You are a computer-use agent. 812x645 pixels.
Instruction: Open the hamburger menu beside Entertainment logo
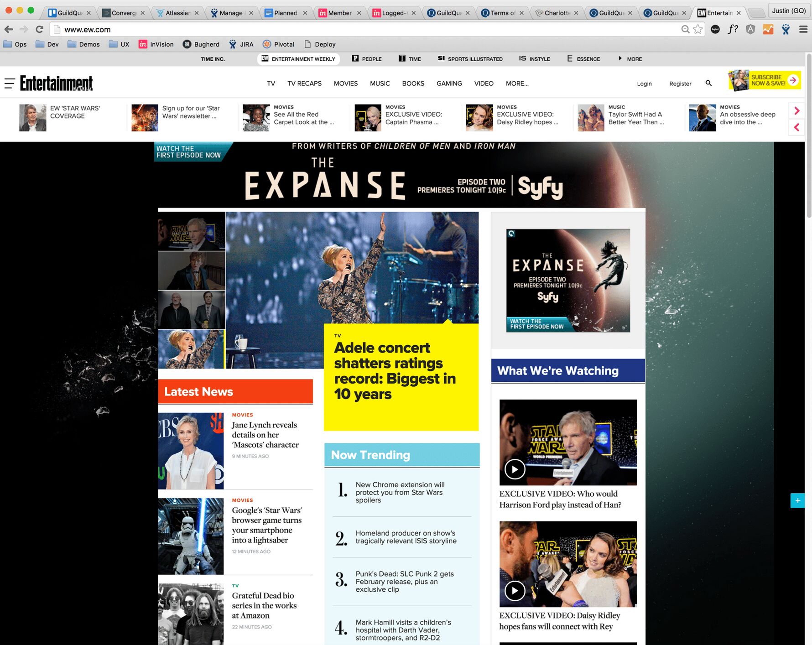pyautogui.click(x=10, y=83)
